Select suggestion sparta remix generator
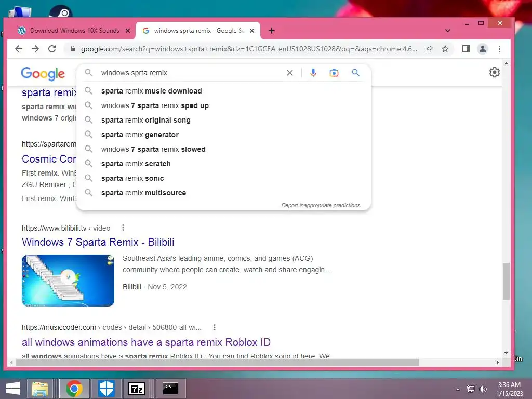The width and height of the screenshot is (532, 399). pos(224,135)
